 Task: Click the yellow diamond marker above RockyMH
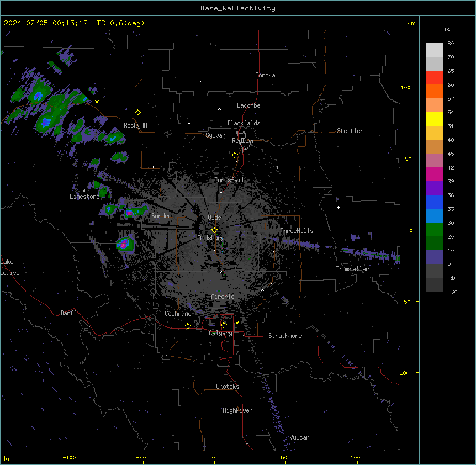click(137, 113)
